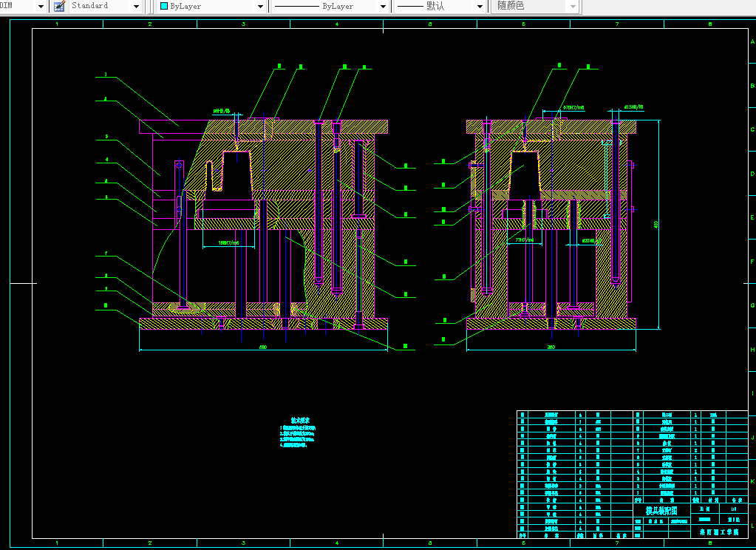Select the vertical 400 height dimension text
This screenshot has width=756, height=550.
coord(655,224)
